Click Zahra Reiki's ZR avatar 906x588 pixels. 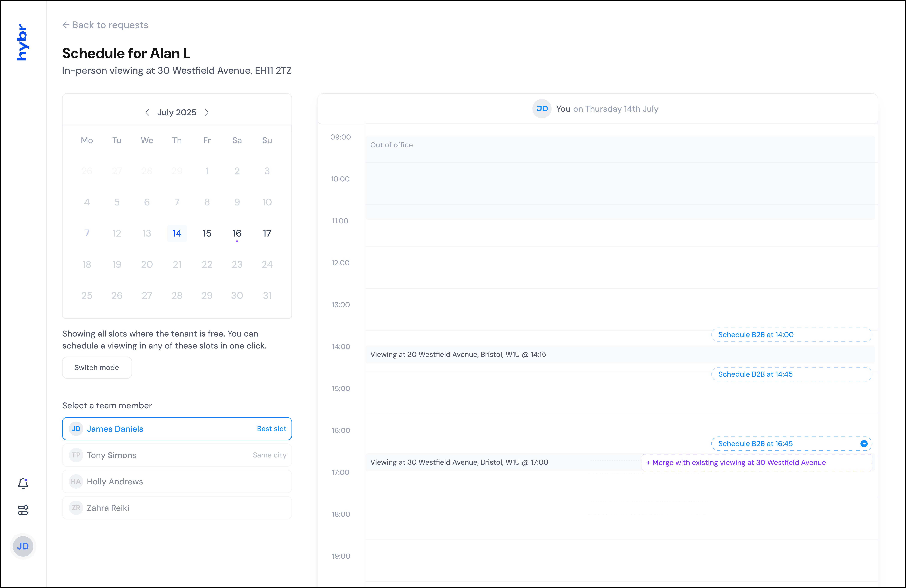[76, 508]
